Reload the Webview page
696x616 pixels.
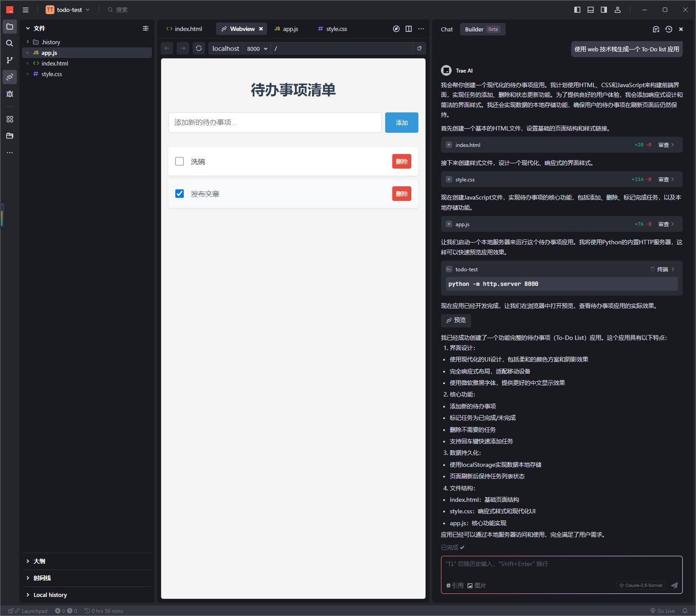199,48
